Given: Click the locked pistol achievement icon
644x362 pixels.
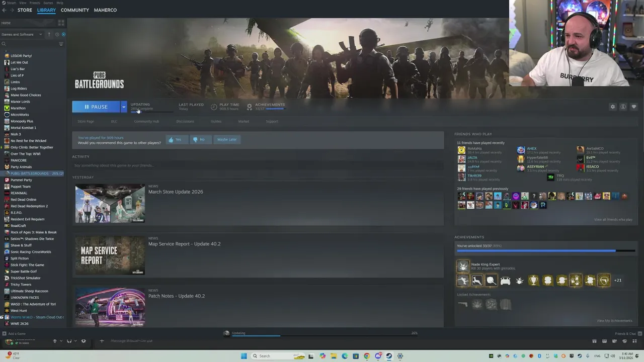Looking at the screenshot, I should pos(463,304).
